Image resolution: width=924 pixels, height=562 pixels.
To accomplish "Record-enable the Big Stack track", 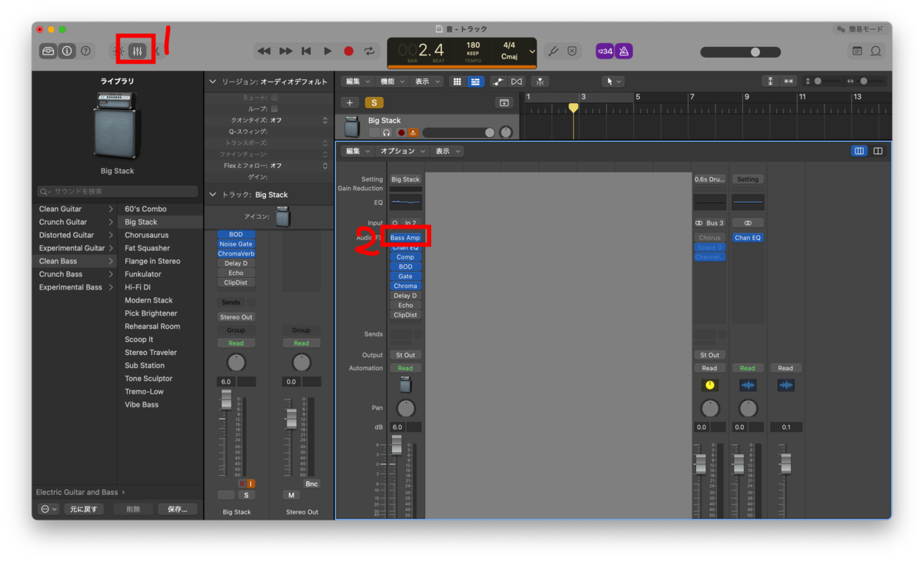I will point(401,132).
